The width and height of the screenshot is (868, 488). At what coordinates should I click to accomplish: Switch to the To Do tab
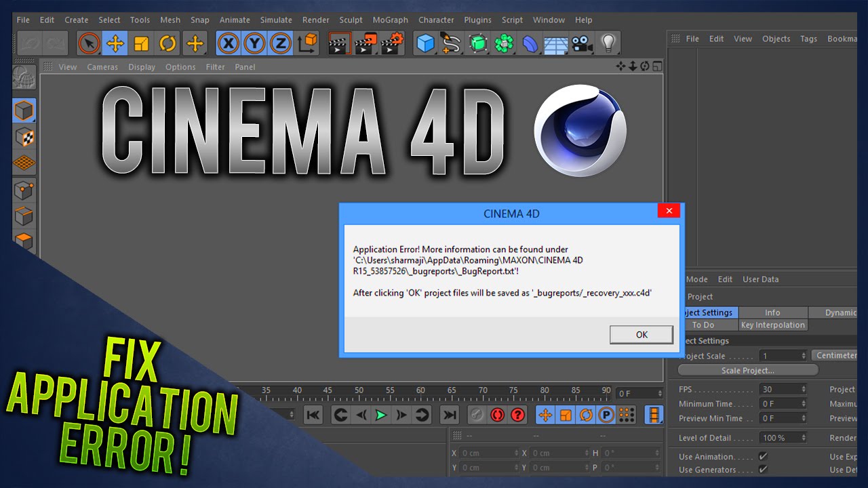point(703,325)
